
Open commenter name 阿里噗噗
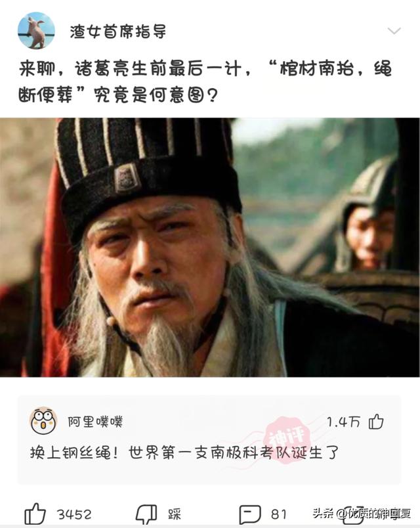(96, 422)
